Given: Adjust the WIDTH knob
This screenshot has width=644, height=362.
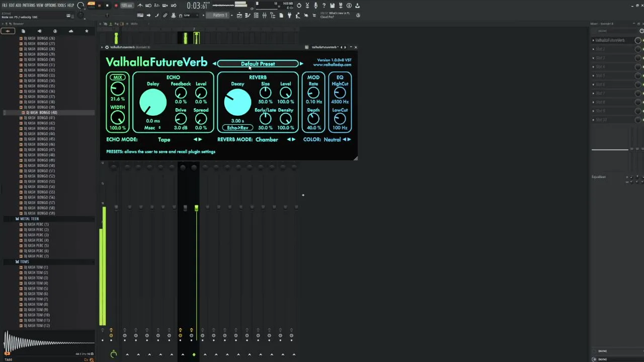Looking at the screenshot, I should tap(117, 118).
